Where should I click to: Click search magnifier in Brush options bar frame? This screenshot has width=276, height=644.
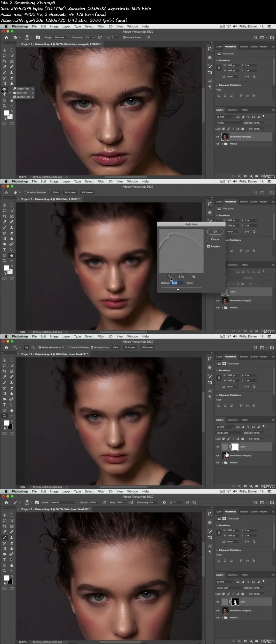pos(256,502)
